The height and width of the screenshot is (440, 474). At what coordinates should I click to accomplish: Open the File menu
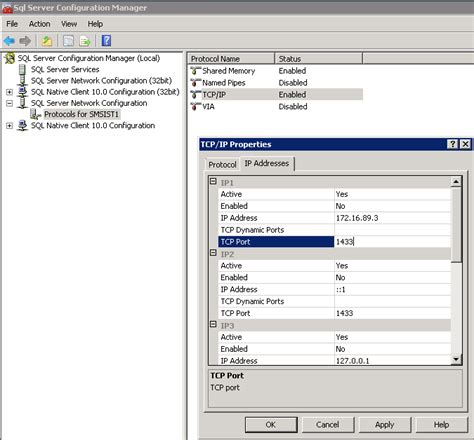(12, 24)
